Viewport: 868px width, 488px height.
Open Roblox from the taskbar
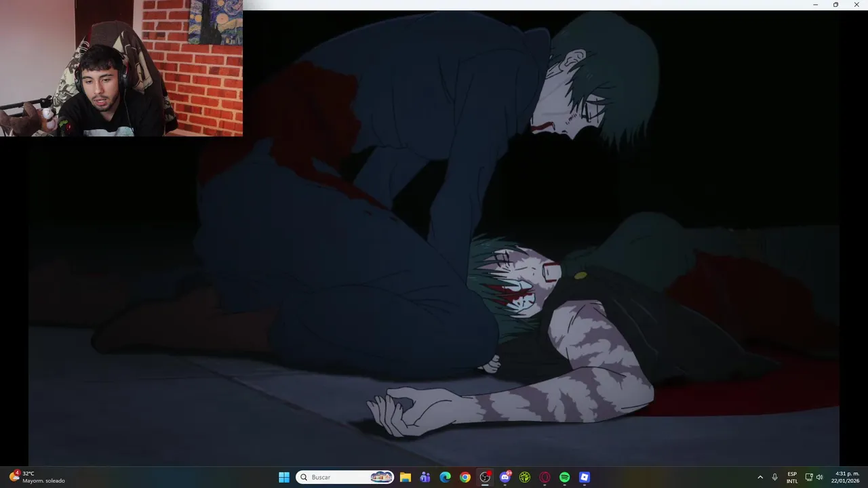(x=585, y=477)
